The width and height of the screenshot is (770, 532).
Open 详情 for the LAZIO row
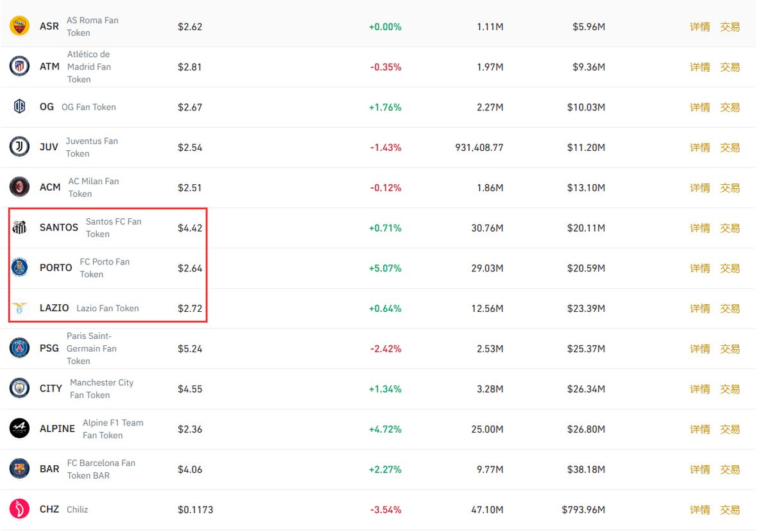pos(700,308)
